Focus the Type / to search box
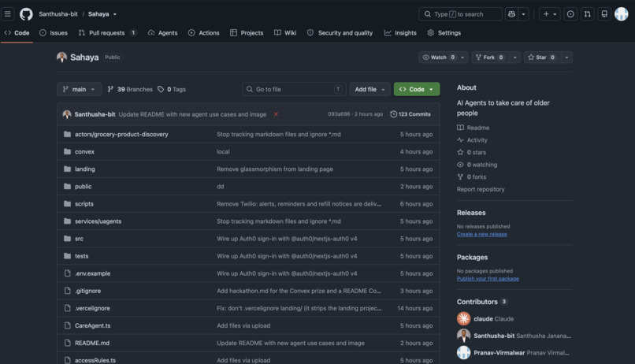Screen dimensions: 635x364 pyautogui.click(x=460, y=14)
